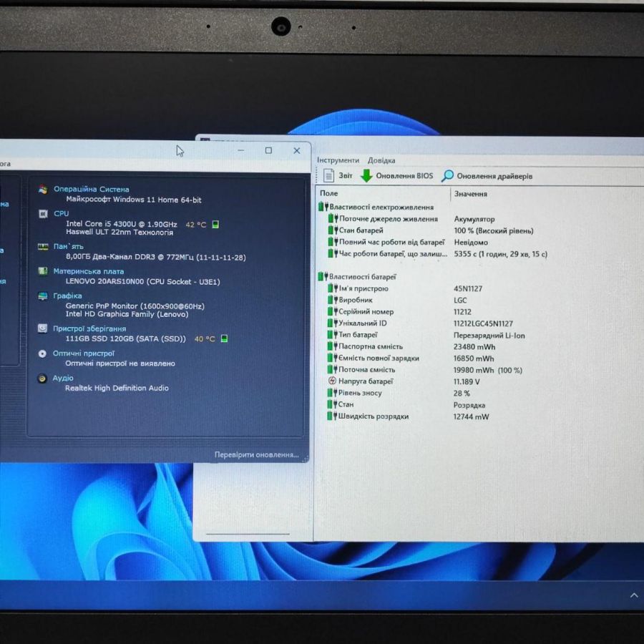
Task: Select the Паспортна ємність row
Action: 366,346
